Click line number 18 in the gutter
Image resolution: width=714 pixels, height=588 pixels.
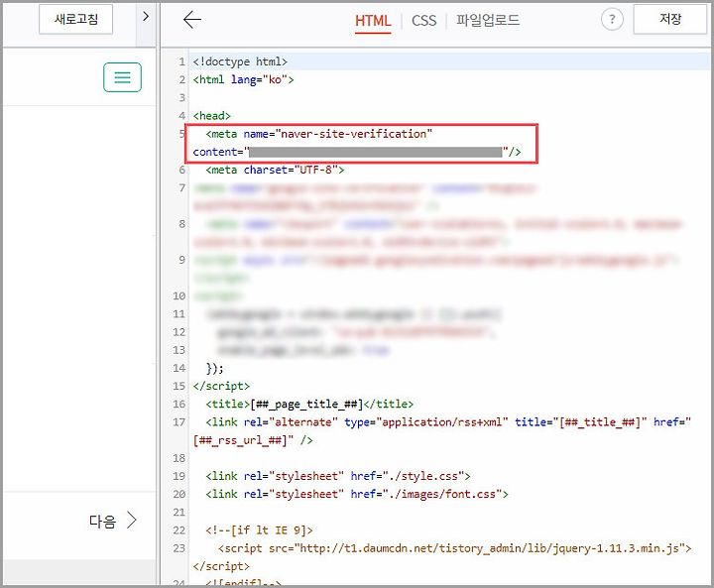(x=178, y=458)
